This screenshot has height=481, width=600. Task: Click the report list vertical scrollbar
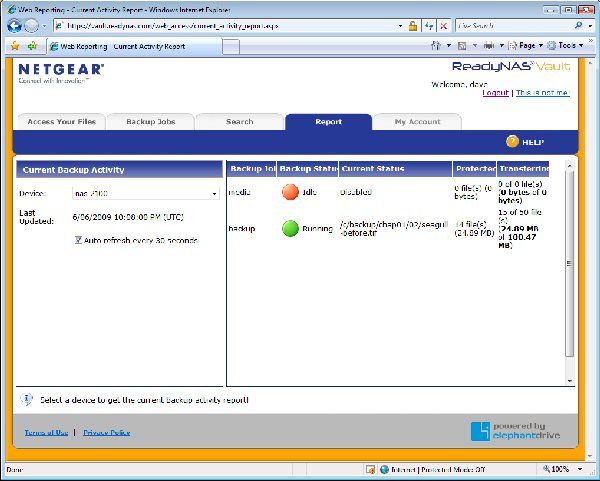[570, 263]
